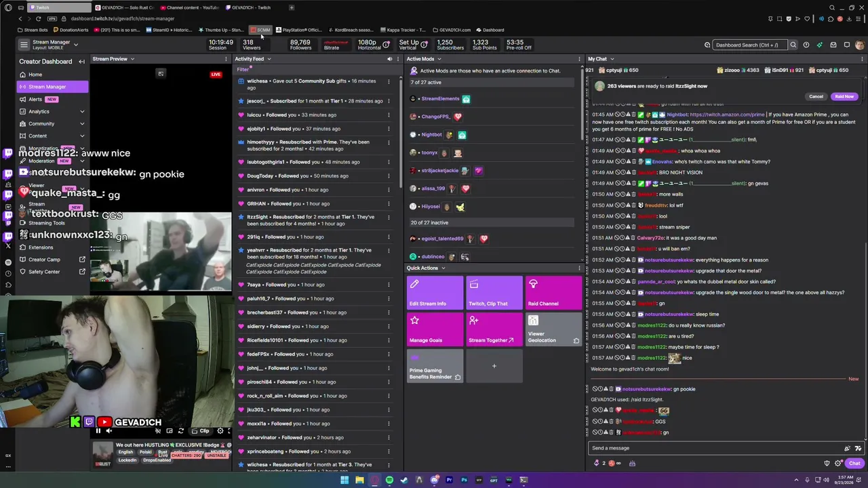
Task: Switch to the PlayStation Official bookmark
Action: [298, 30]
